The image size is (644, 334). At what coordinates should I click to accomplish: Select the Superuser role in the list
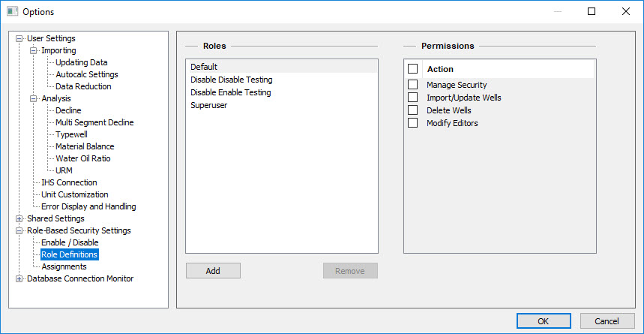point(208,105)
